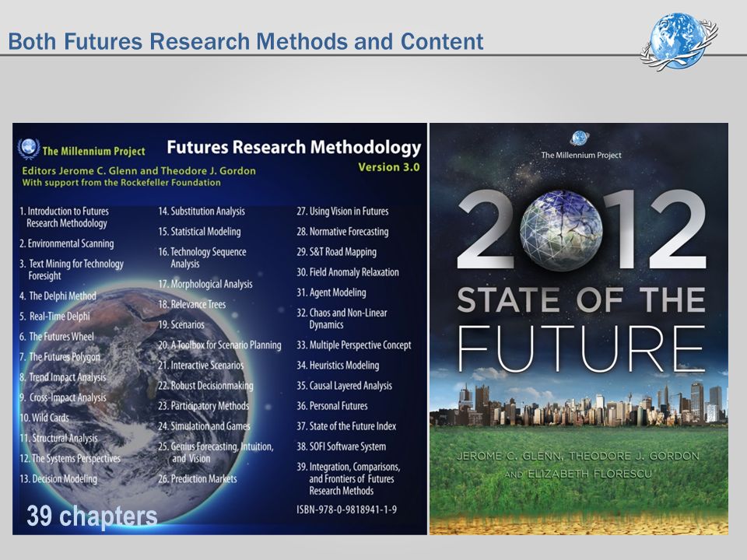Click '34. Heuristics Modeling'
Screen dimensions: 747x560
(x=338, y=366)
